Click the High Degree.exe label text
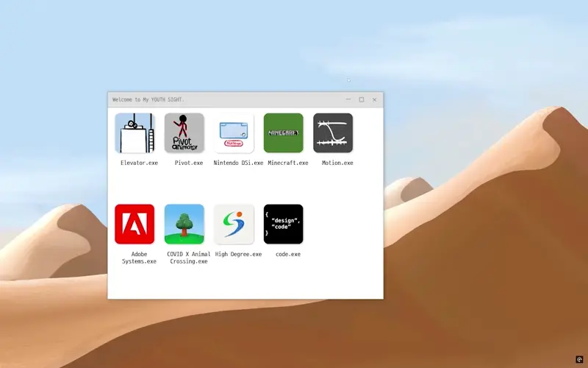 click(238, 254)
